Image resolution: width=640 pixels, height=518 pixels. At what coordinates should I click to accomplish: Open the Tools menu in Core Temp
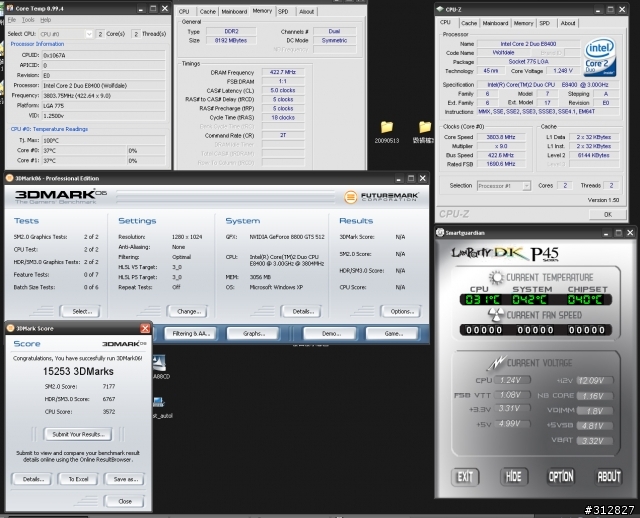28,20
